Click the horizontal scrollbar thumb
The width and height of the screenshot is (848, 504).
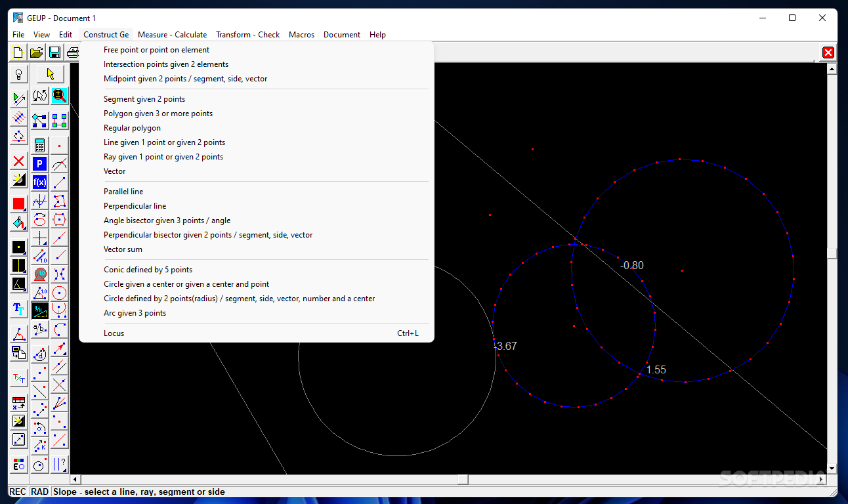pyautogui.click(x=463, y=480)
